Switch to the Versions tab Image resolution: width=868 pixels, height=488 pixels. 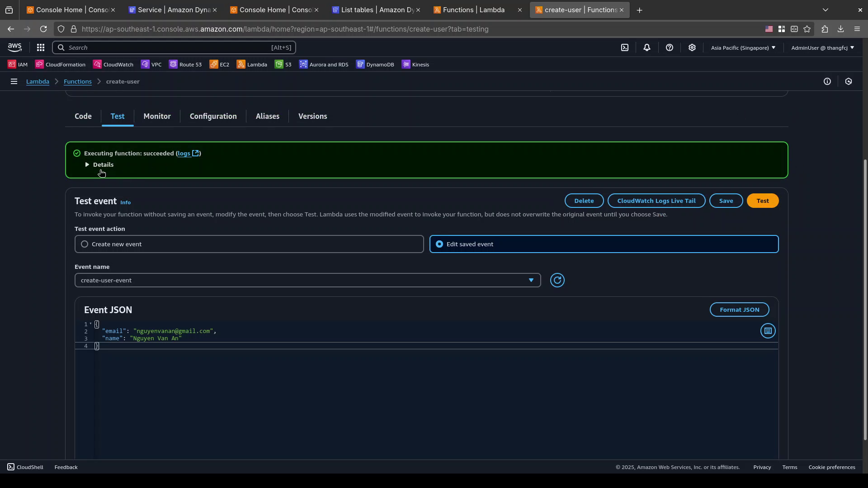(312, 116)
